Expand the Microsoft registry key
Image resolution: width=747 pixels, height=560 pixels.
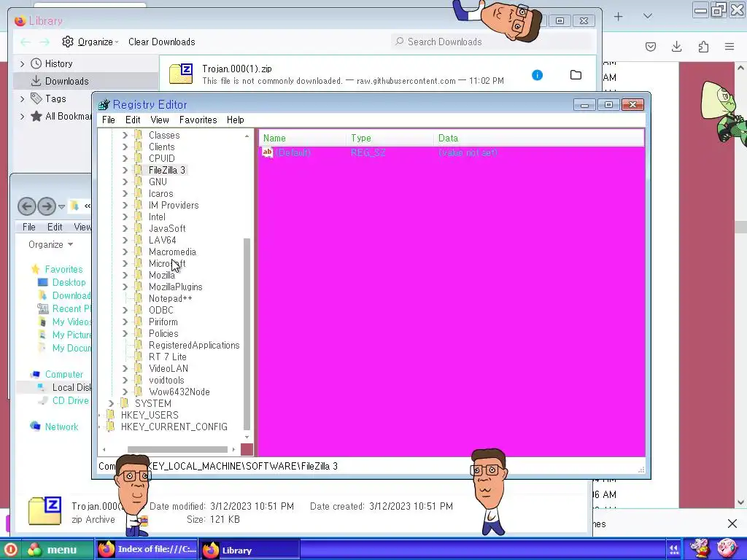point(125,263)
